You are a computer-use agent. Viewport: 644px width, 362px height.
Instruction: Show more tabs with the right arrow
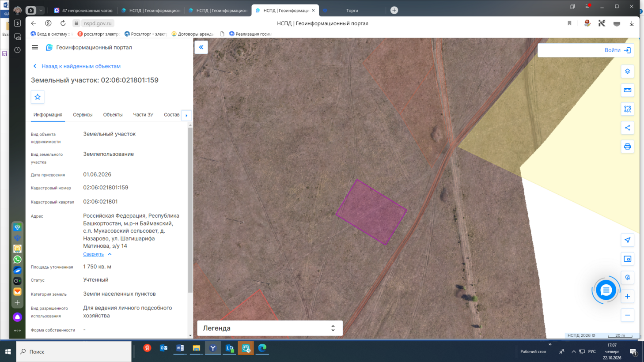pyautogui.click(x=186, y=115)
